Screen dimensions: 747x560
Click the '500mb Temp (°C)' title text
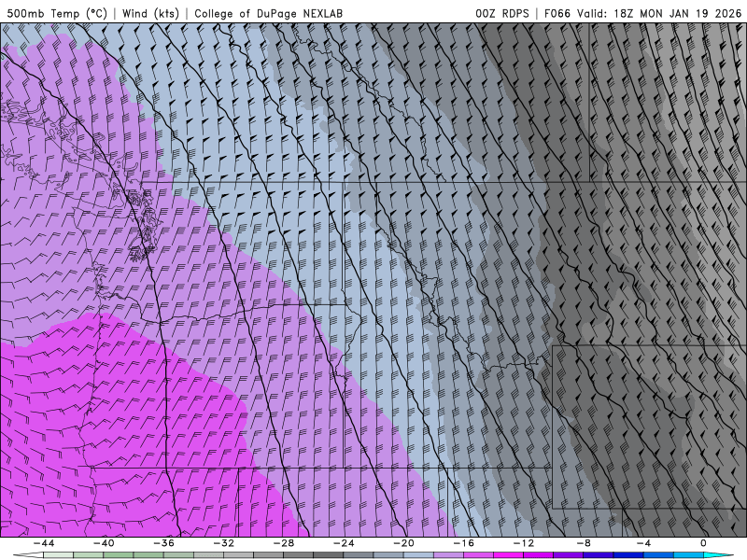pos(57,14)
